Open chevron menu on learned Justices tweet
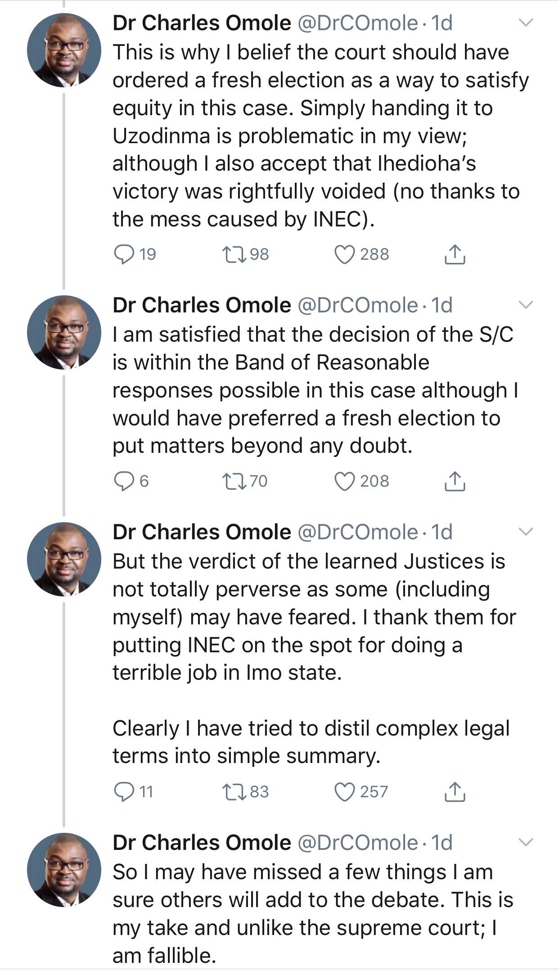 [x=526, y=532]
